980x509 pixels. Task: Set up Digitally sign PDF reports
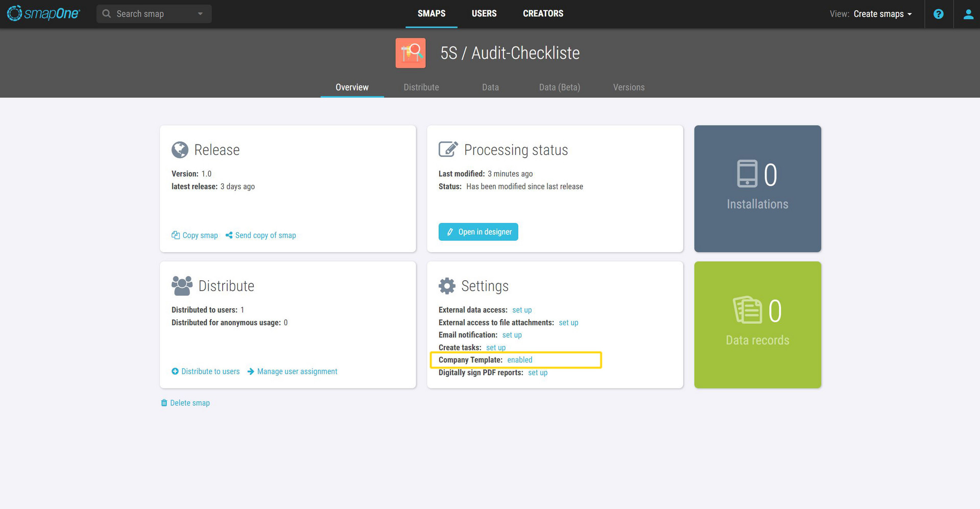(x=538, y=373)
